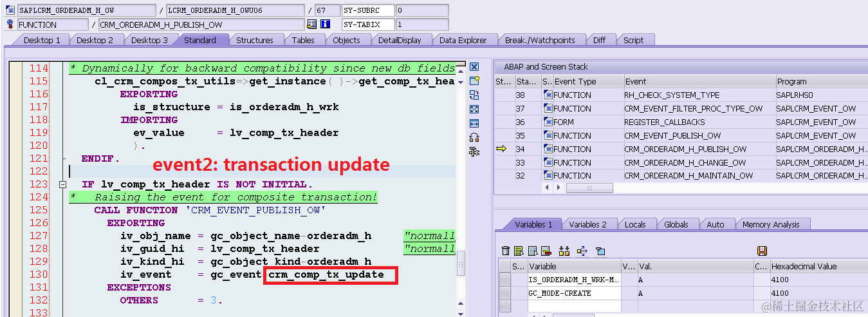Collapse the IF block at line 123
This screenshot has height=317, width=868.
point(62,184)
